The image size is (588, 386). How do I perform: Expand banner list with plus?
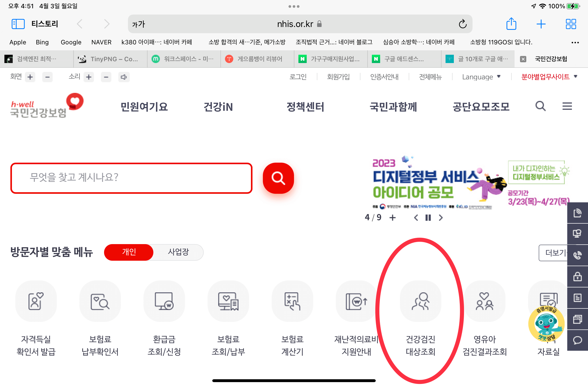pyautogui.click(x=393, y=218)
